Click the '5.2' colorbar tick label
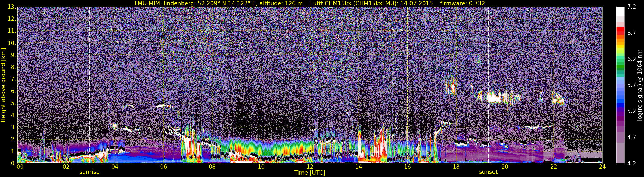Image resolution: width=644 pixels, height=177 pixels. [632, 111]
